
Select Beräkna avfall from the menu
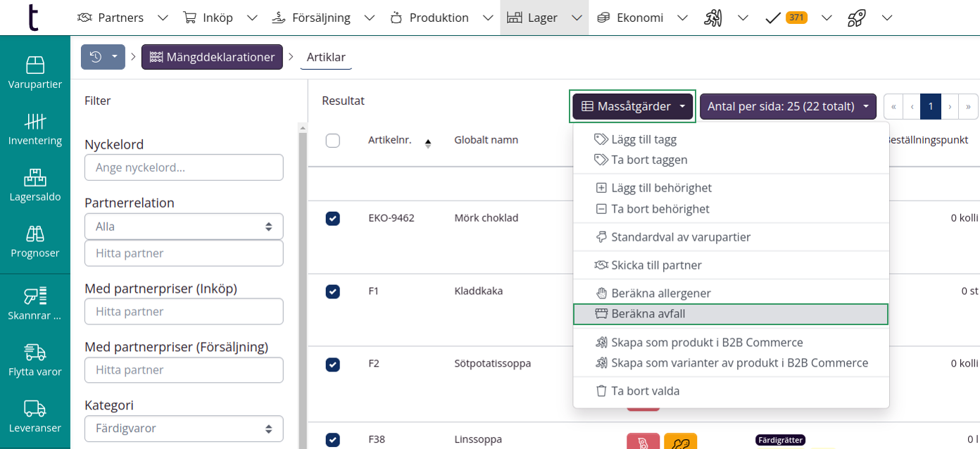730,314
